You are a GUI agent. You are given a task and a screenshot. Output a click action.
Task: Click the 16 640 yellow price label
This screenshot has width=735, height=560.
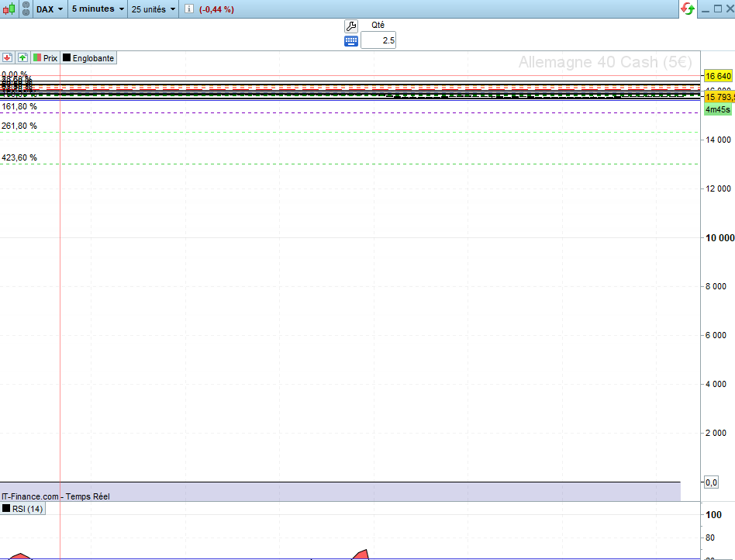[x=718, y=76]
